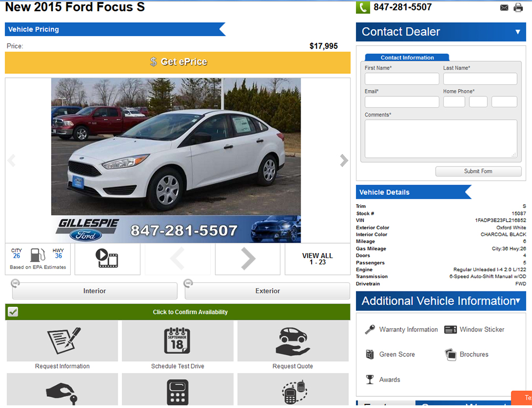Click the Email input field

402,102
